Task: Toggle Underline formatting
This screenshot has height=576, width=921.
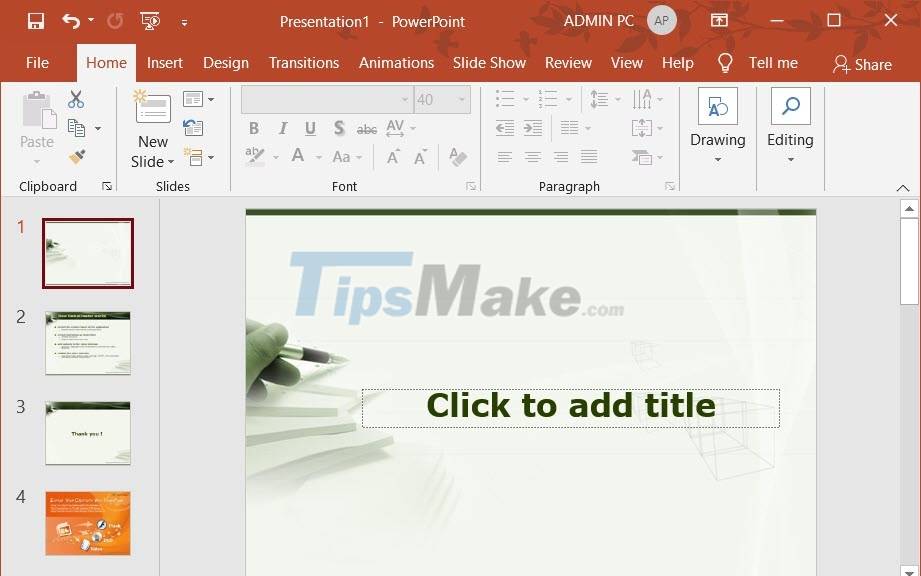Action: 310,128
